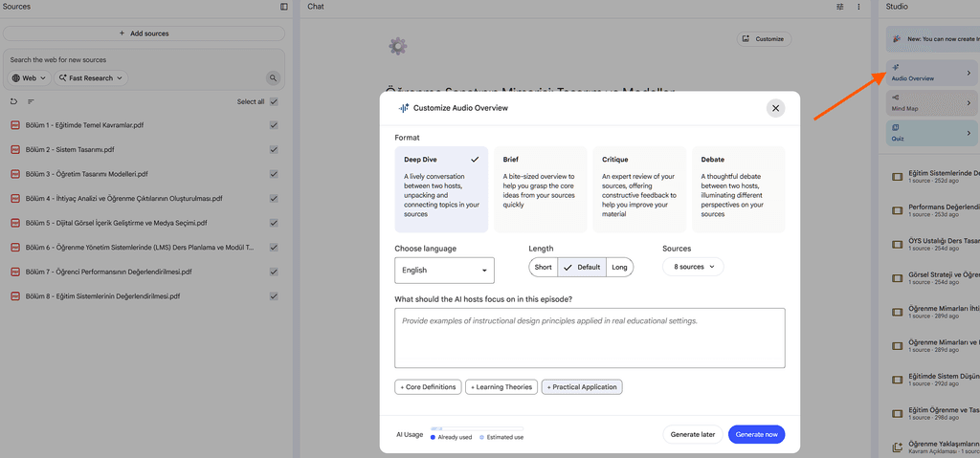The height and width of the screenshot is (458, 980).
Task: Uncheck Bölüm 4 - İhtiyaç Analizi checkbox
Action: click(x=274, y=198)
